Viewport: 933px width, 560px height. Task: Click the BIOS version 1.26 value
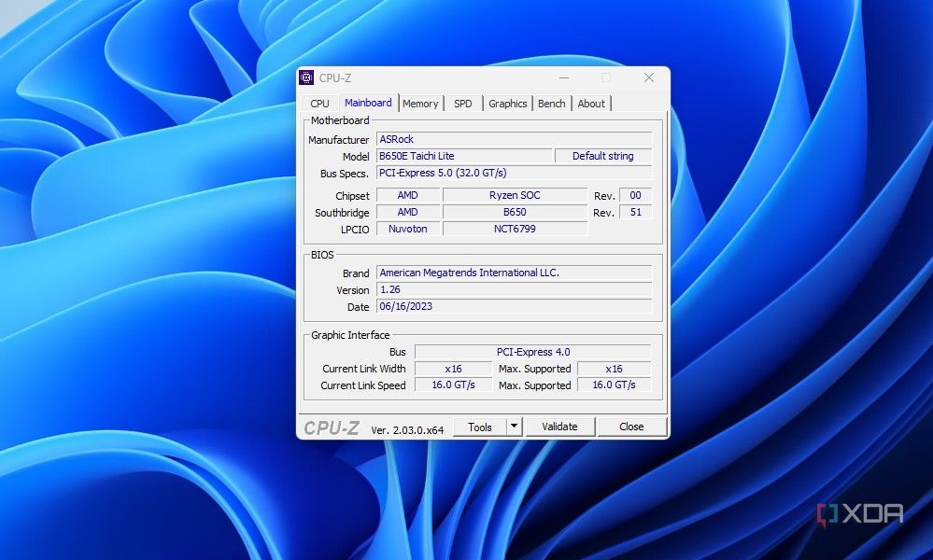[514, 289]
